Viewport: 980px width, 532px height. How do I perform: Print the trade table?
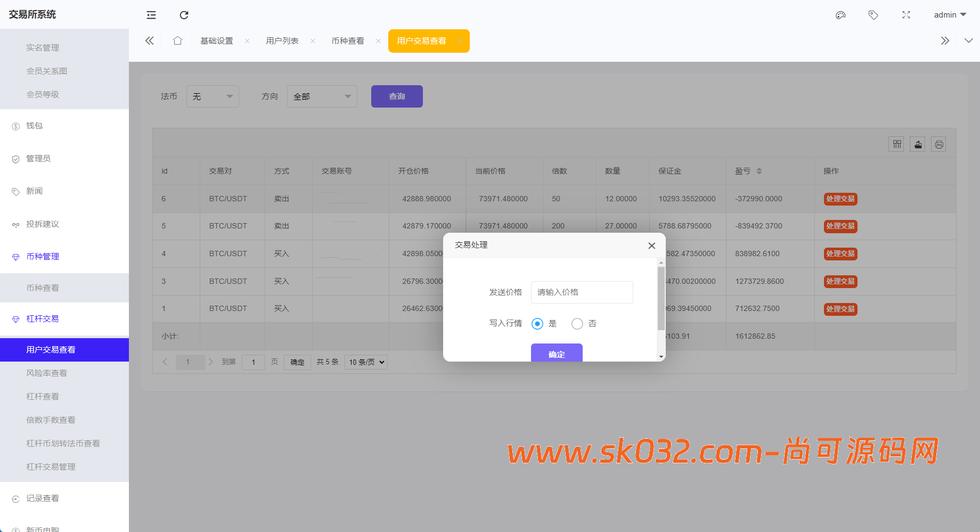(x=938, y=144)
